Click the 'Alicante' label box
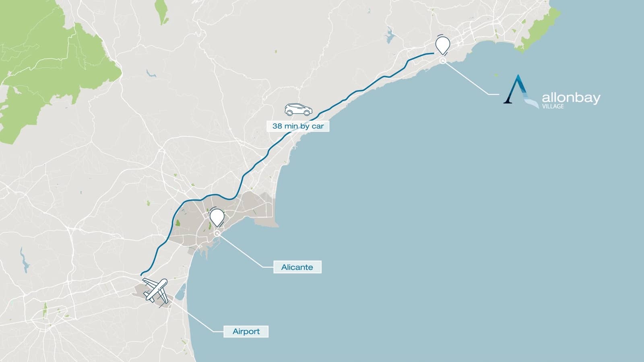 point(297,267)
